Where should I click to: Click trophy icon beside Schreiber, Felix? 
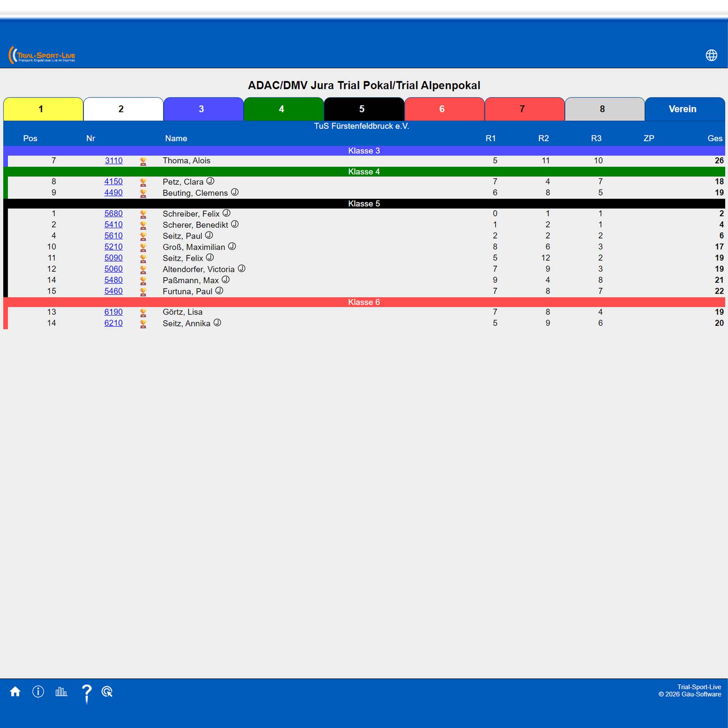pyautogui.click(x=143, y=214)
